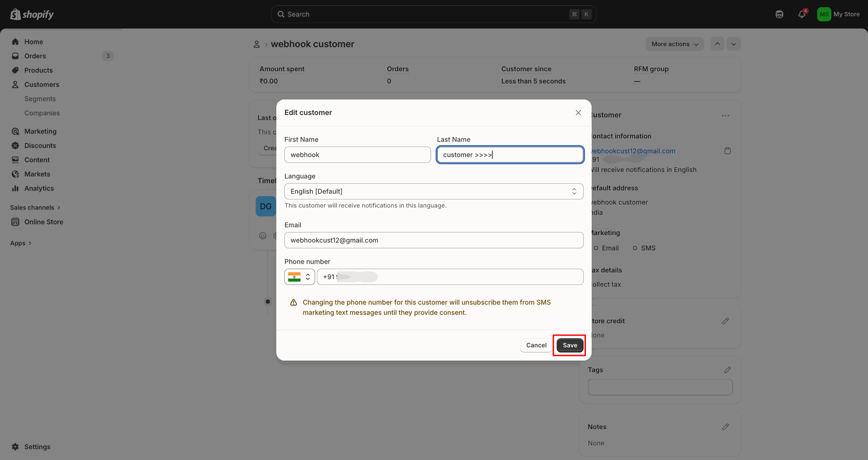Expand the More actions menu
The width and height of the screenshot is (868, 460).
pos(675,44)
